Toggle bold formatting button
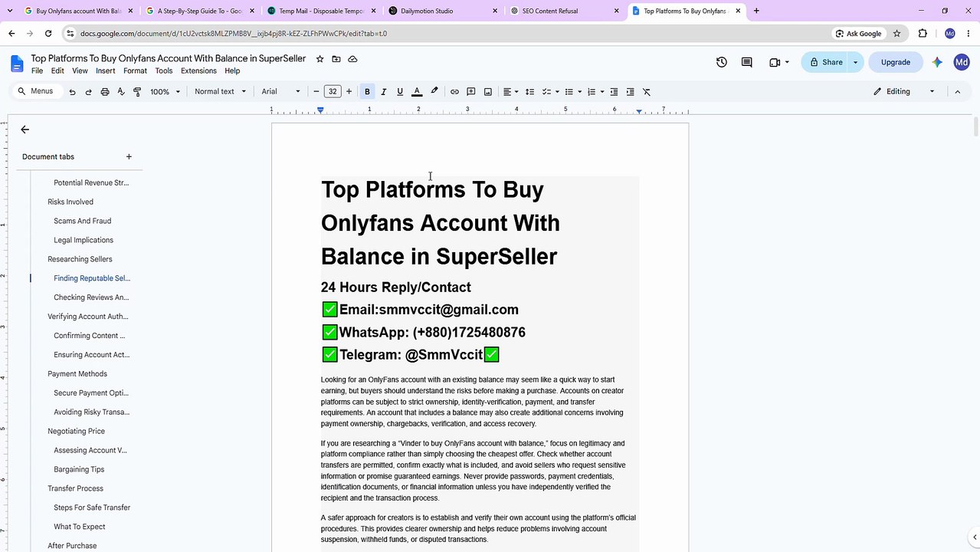This screenshot has height=552, width=980. (367, 92)
